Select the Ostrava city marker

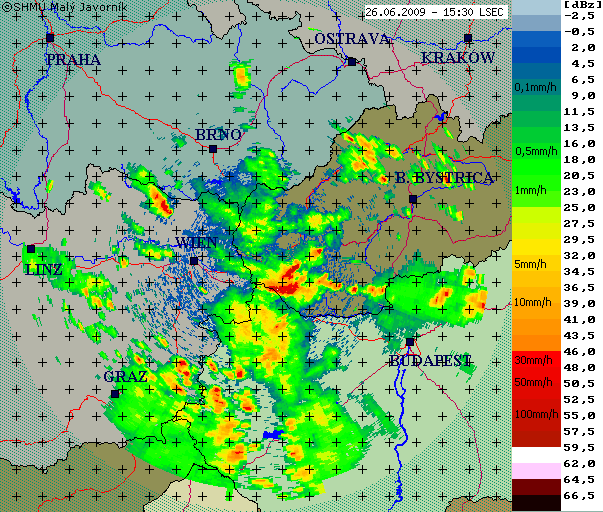(x=351, y=61)
